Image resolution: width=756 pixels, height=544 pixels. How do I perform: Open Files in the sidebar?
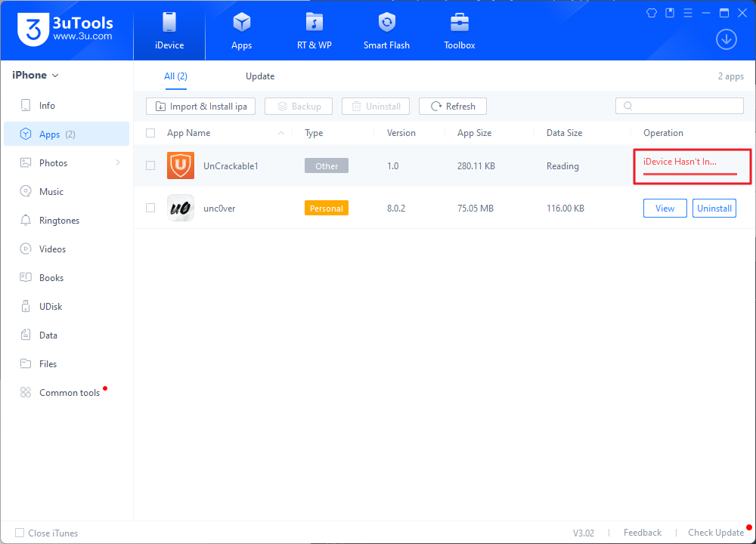click(67, 363)
